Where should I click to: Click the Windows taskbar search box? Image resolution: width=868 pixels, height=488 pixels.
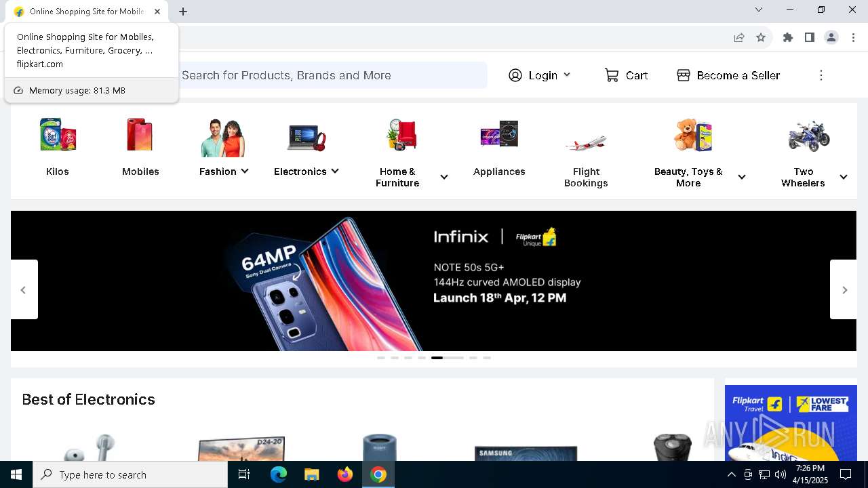(x=130, y=474)
